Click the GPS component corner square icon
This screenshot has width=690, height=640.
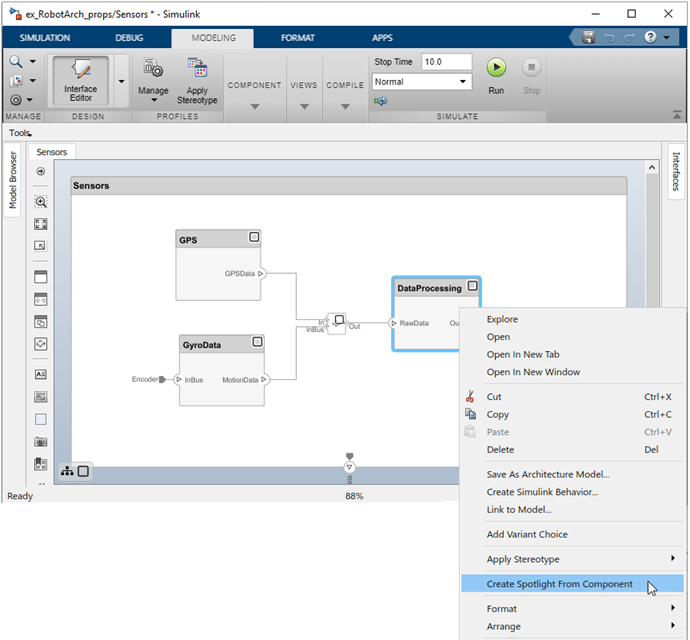pos(254,237)
